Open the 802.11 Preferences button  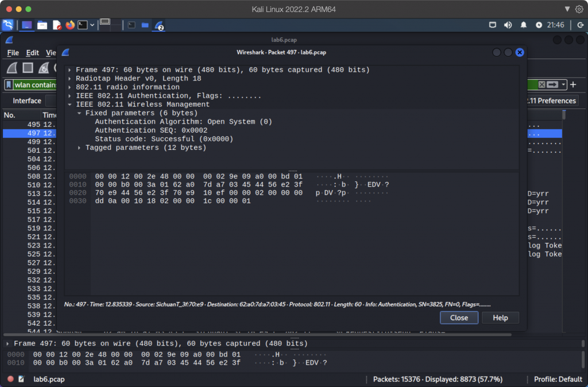coord(552,100)
